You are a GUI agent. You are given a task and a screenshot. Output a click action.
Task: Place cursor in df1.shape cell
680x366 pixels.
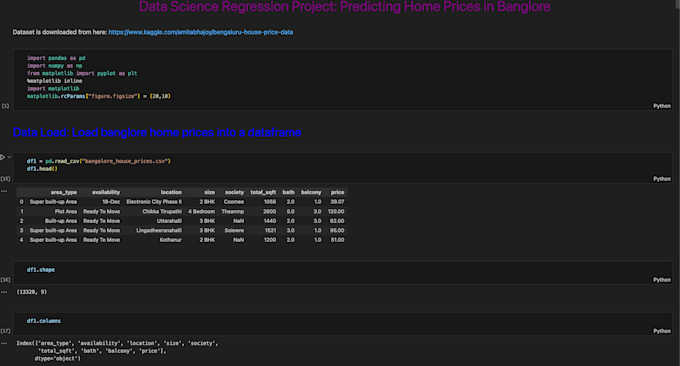pos(343,272)
